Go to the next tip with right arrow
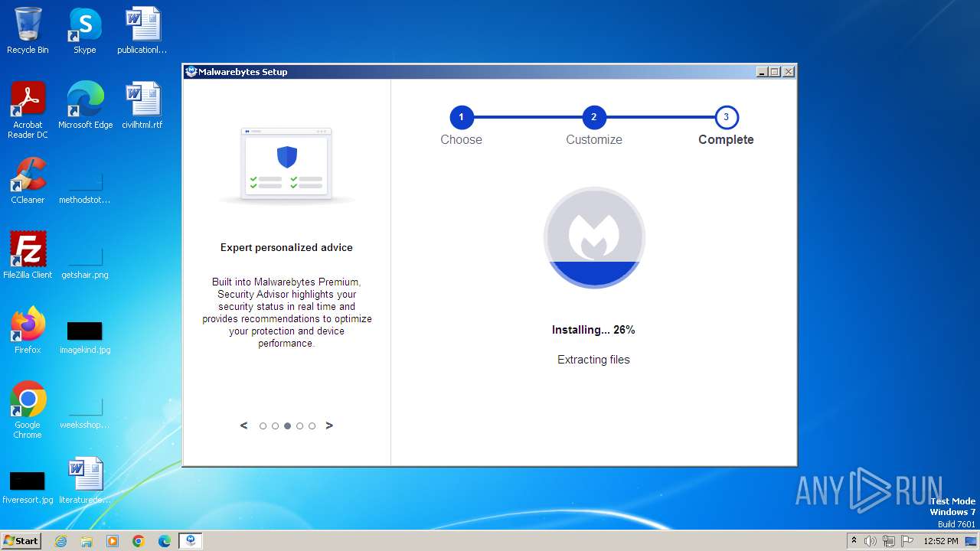This screenshot has height=551, width=980. [329, 425]
